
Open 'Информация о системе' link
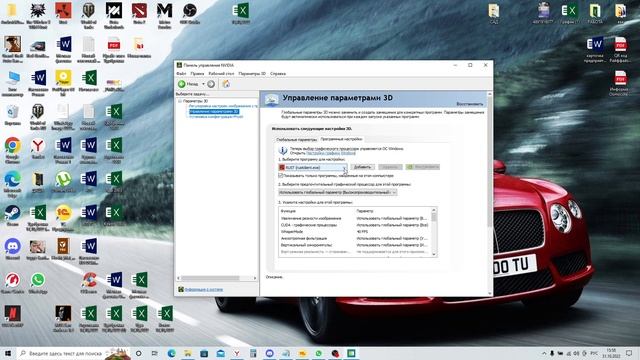point(204,290)
